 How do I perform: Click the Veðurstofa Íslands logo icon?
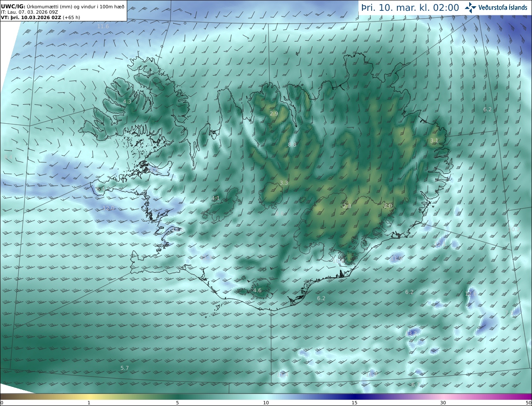pyautogui.click(x=470, y=7)
